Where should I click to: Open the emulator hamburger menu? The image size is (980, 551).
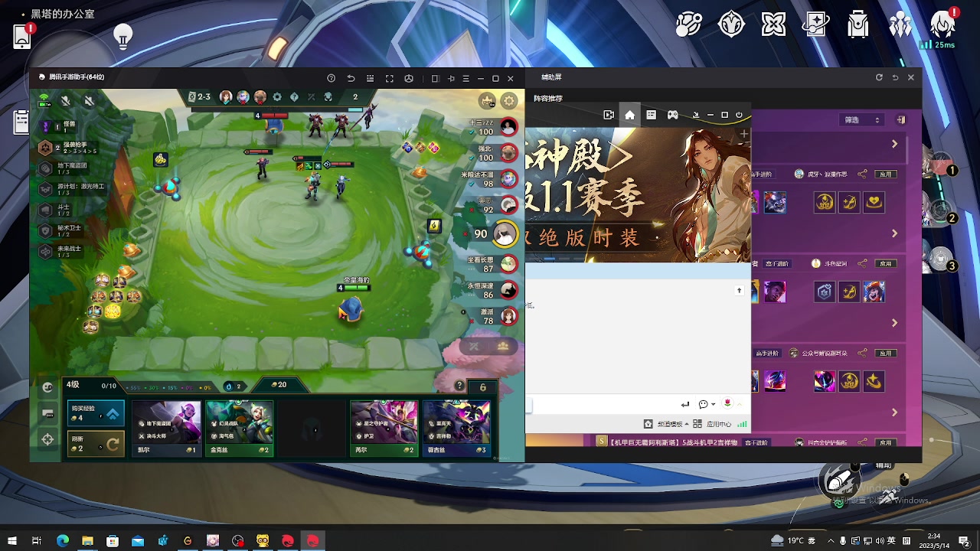click(x=466, y=78)
